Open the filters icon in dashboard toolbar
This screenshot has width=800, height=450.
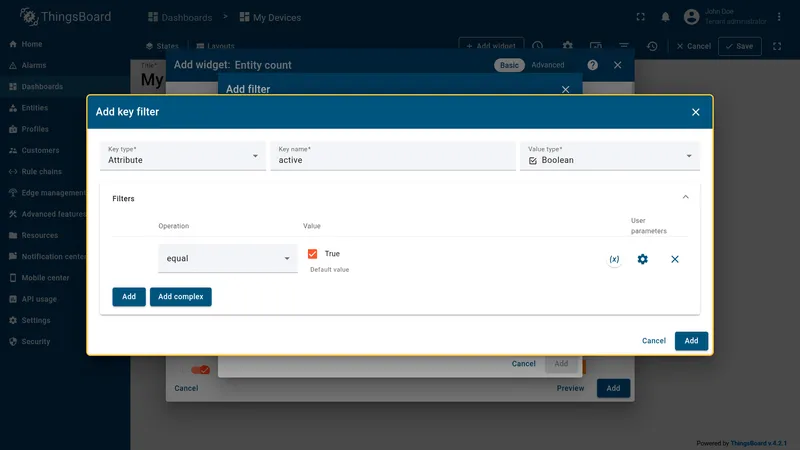point(623,46)
